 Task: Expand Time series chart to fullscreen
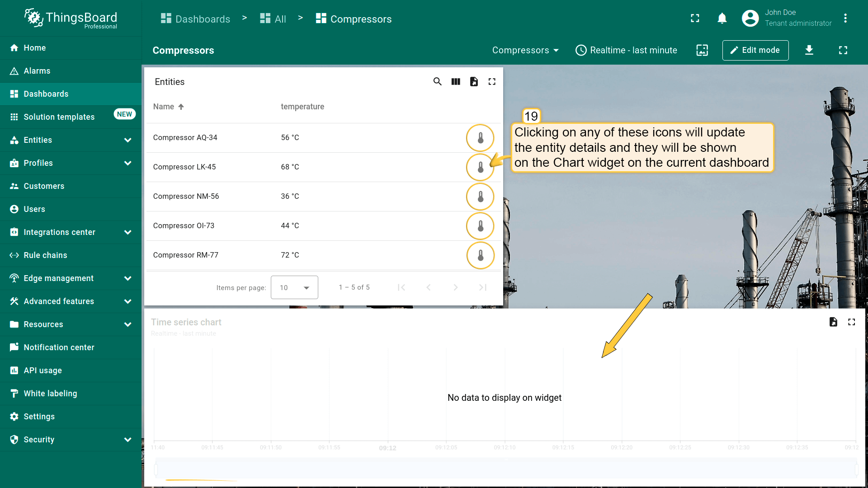852,322
